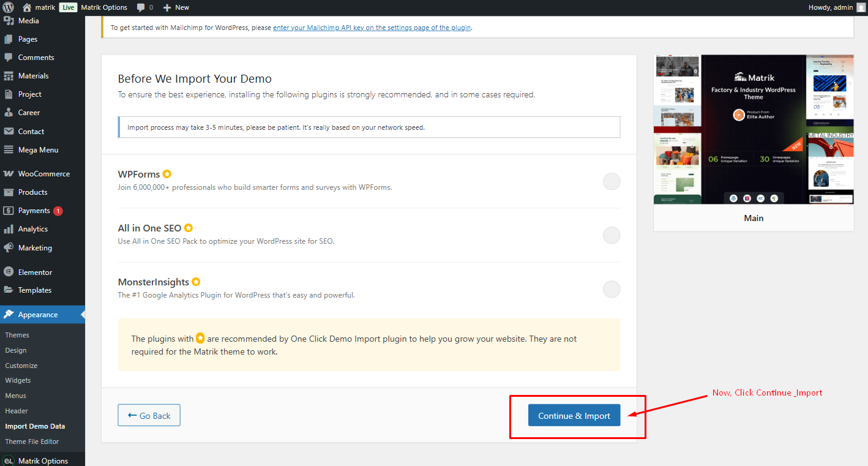Open the Customize submenu item
The width and height of the screenshot is (868, 466).
[x=21, y=366]
